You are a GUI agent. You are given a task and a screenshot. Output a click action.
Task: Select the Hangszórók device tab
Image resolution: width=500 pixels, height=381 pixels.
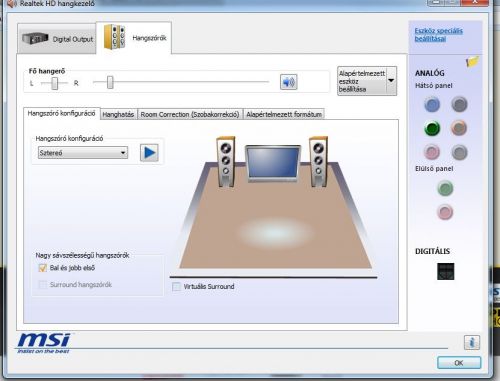[x=134, y=38]
